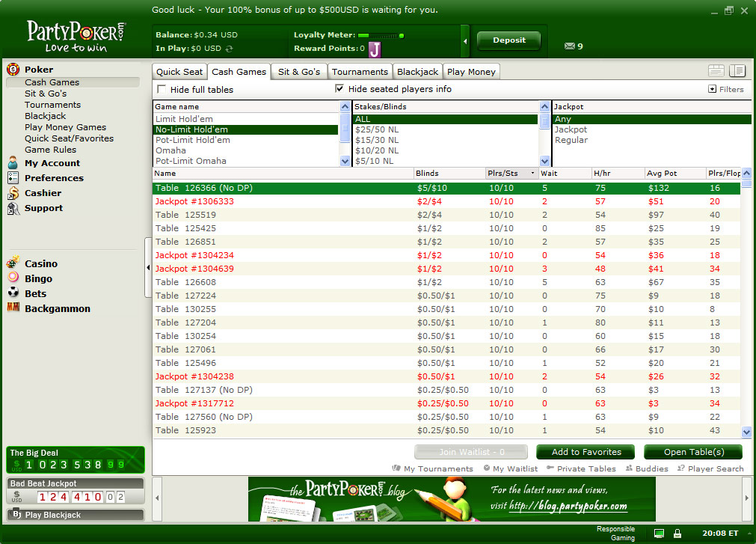The height and width of the screenshot is (544, 756).
Task: Click the Play Blackjack B icon
Action: coord(17,515)
